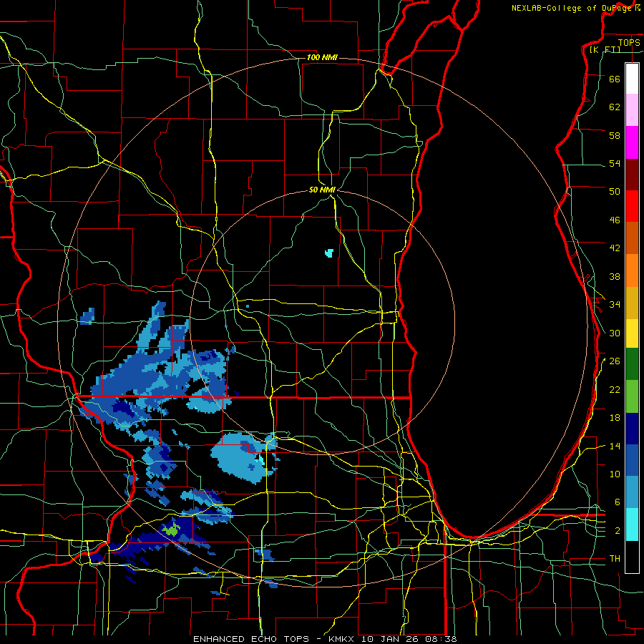Click the light green legend swatch
This screenshot has height=644, width=644.
[632, 396]
